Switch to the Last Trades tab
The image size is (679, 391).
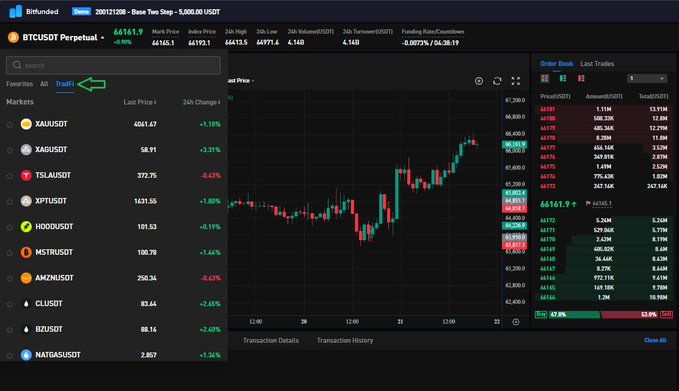[597, 64]
